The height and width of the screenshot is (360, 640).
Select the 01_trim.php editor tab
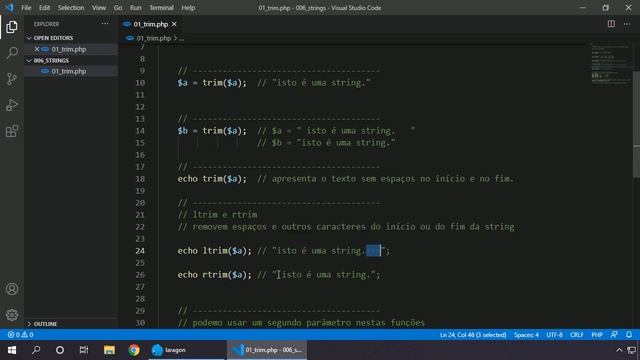[x=150, y=24]
